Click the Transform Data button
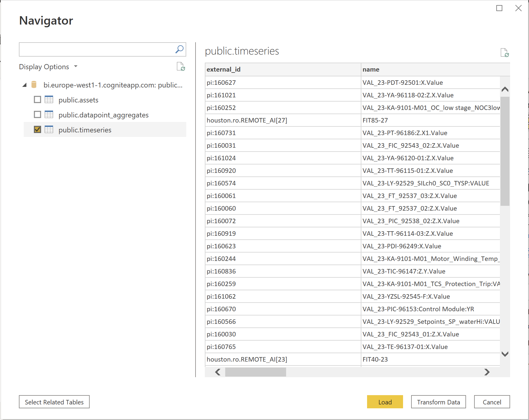This screenshot has height=420, width=529. [x=438, y=402]
